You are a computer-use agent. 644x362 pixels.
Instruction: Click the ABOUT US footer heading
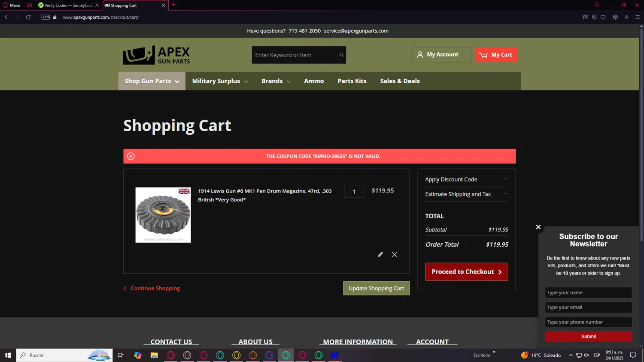[x=255, y=342]
